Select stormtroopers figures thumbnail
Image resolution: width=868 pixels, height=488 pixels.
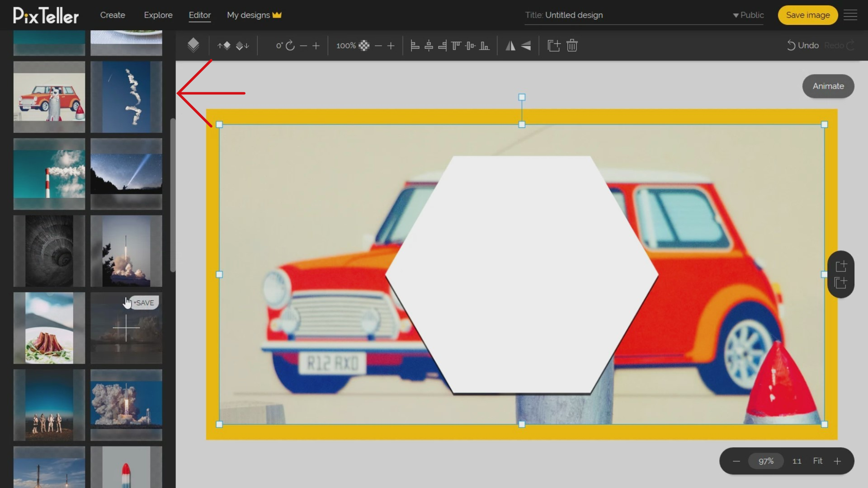click(49, 405)
